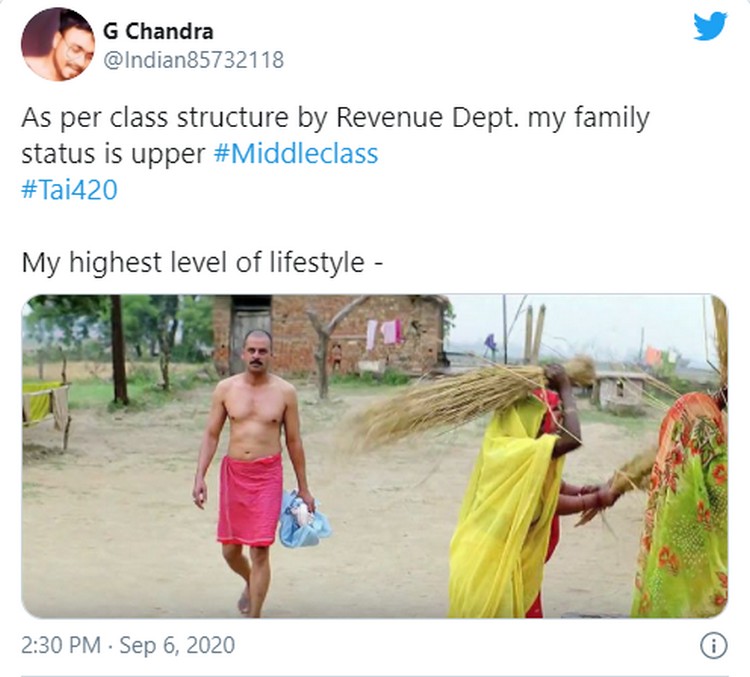The image size is (750, 677).
Task: Click the man's pink towel
Action: (x=249, y=497)
